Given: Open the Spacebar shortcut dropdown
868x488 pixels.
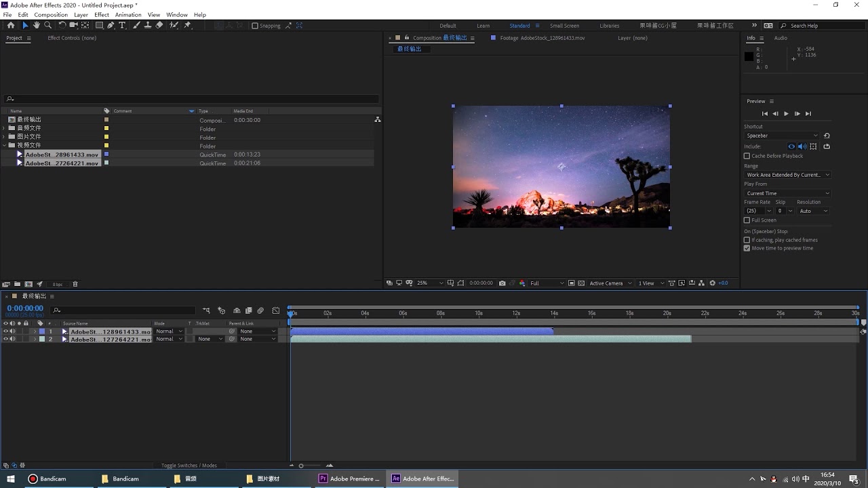Looking at the screenshot, I should coord(782,136).
